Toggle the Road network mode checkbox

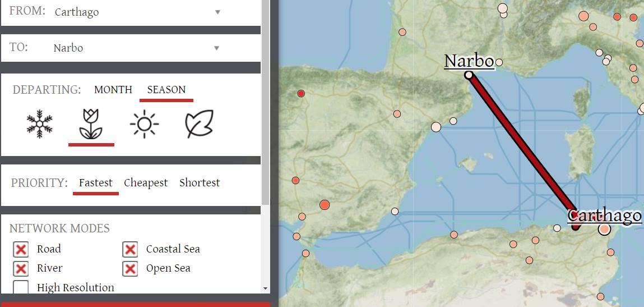point(21,249)
